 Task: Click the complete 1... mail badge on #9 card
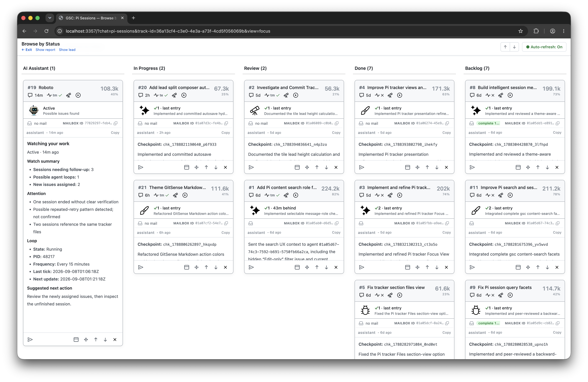(488, 323)
